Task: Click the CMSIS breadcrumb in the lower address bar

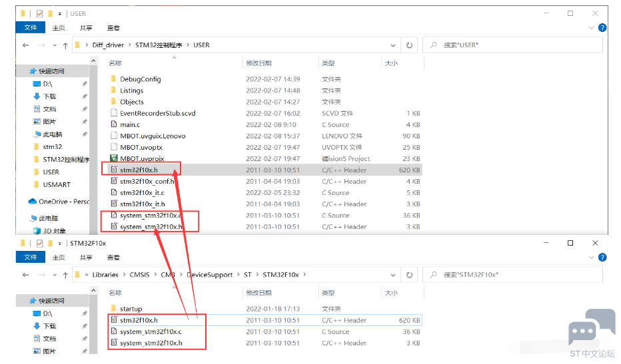Action: coord(139,274)
